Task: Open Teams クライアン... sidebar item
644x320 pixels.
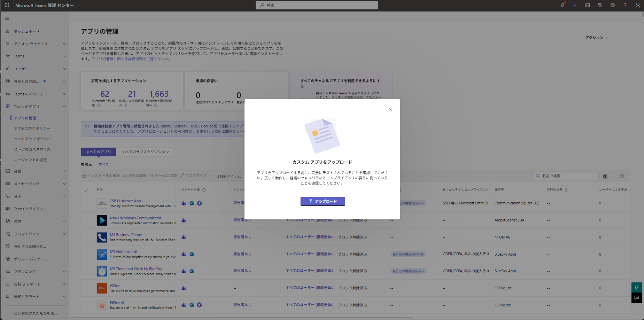Action: pos(30,209)
